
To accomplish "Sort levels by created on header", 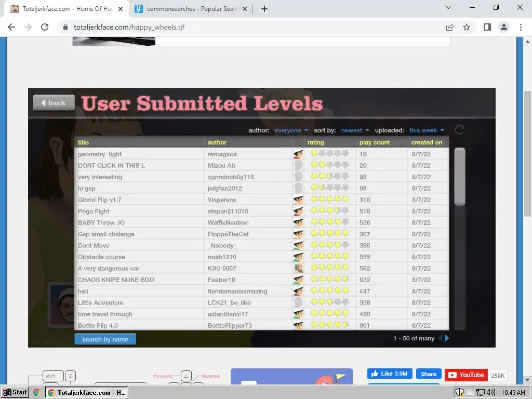I will tap(428, 142).
